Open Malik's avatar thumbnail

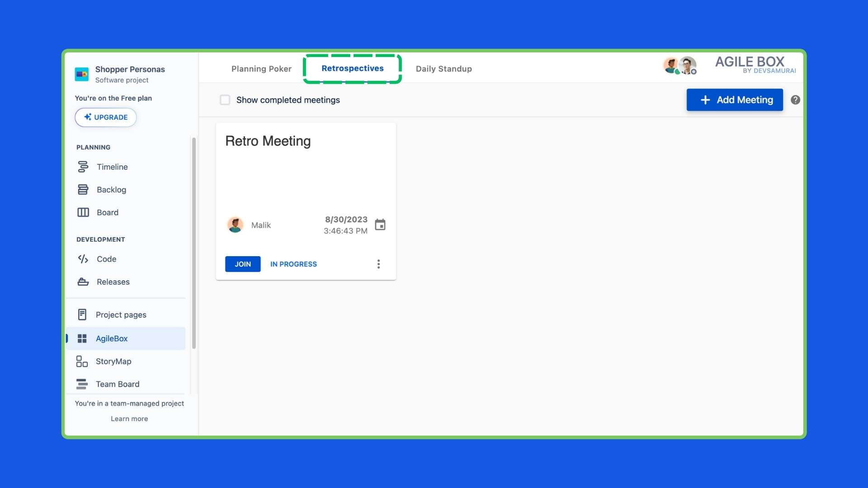(x=235, y=225)
